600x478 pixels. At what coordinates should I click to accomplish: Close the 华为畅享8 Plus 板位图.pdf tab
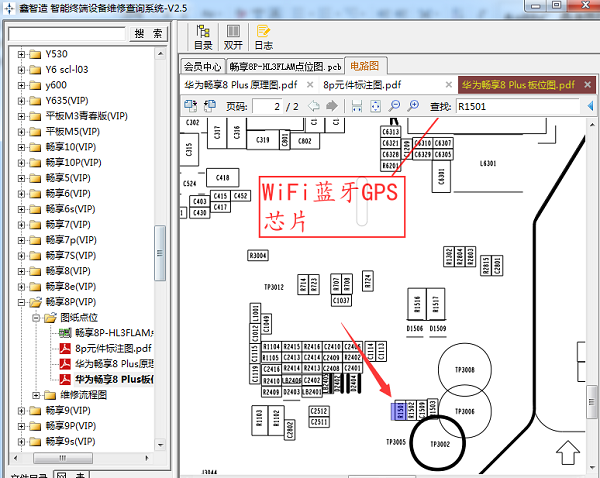pyautogui.click(x=588, y=85)
